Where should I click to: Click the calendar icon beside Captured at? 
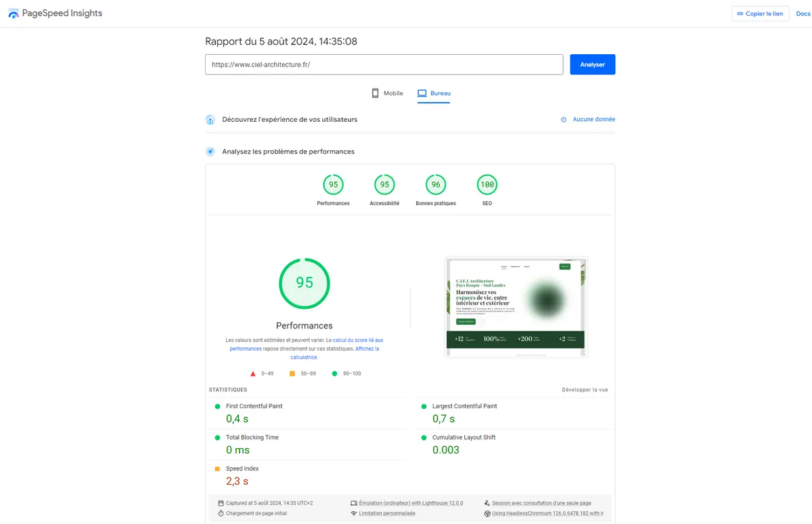tap(221, 503)
